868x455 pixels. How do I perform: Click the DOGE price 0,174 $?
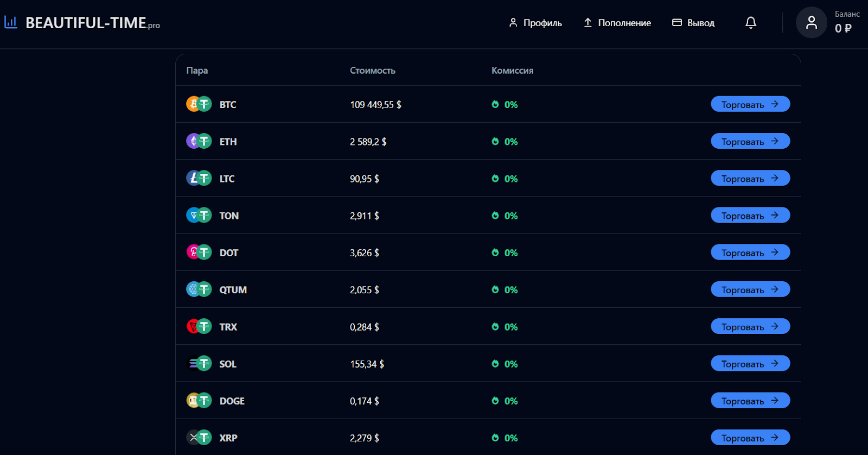365,401
